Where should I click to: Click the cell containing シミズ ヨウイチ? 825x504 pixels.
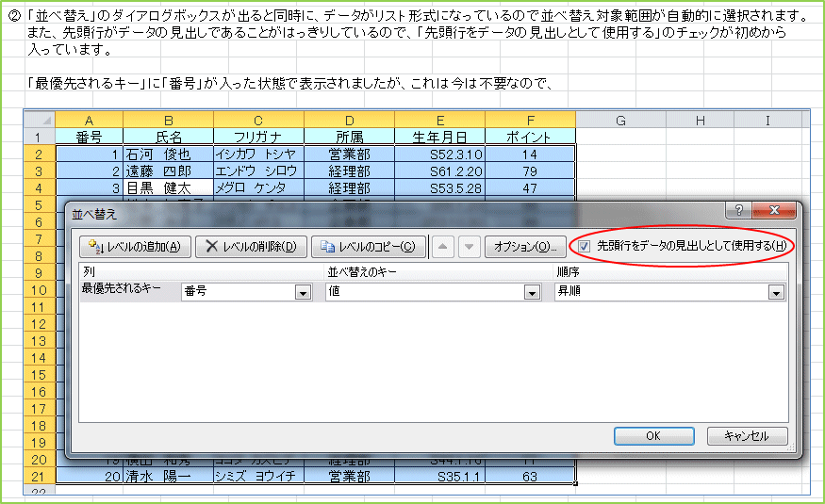click(258, 476)
